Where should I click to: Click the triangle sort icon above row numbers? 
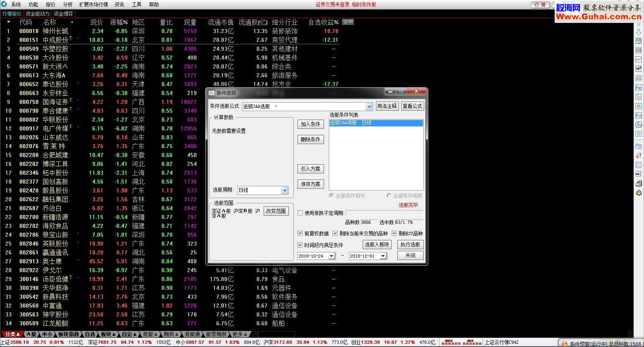(x=8, y=22)
